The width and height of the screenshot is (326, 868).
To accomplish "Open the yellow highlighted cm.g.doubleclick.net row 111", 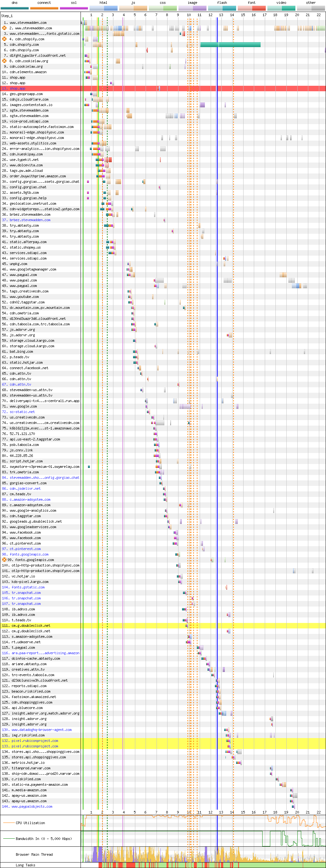I will (x=31, y=626).
